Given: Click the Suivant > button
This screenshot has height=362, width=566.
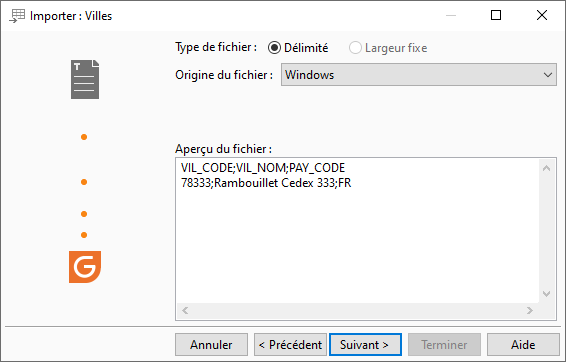Looking at the screenshot, I should click(365, 345).
